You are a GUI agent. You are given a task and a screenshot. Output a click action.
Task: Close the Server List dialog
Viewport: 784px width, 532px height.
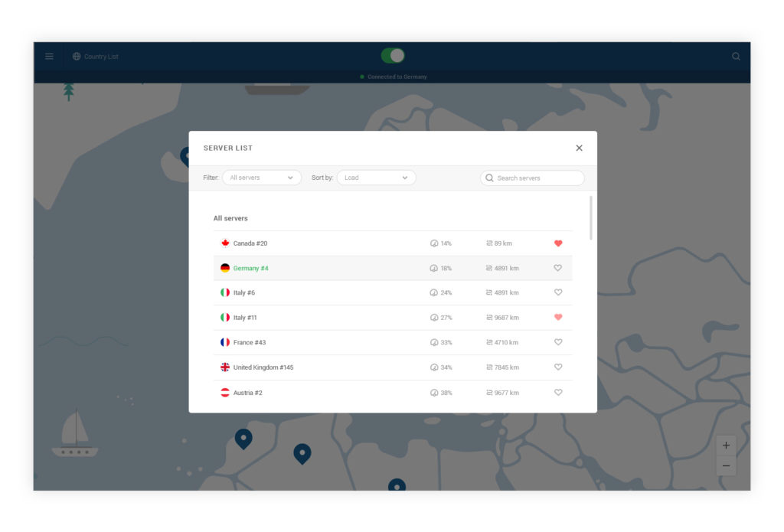(579, 148)
